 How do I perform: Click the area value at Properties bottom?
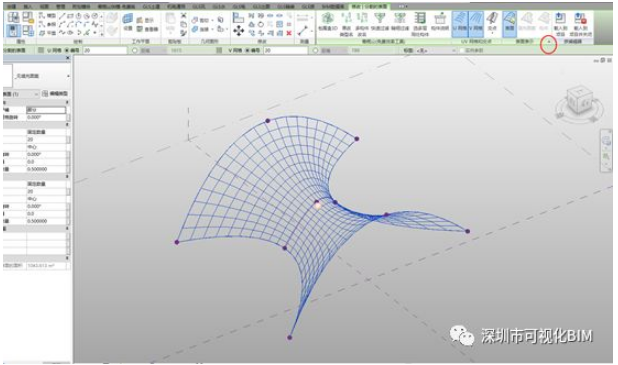[x=46, y=266]
